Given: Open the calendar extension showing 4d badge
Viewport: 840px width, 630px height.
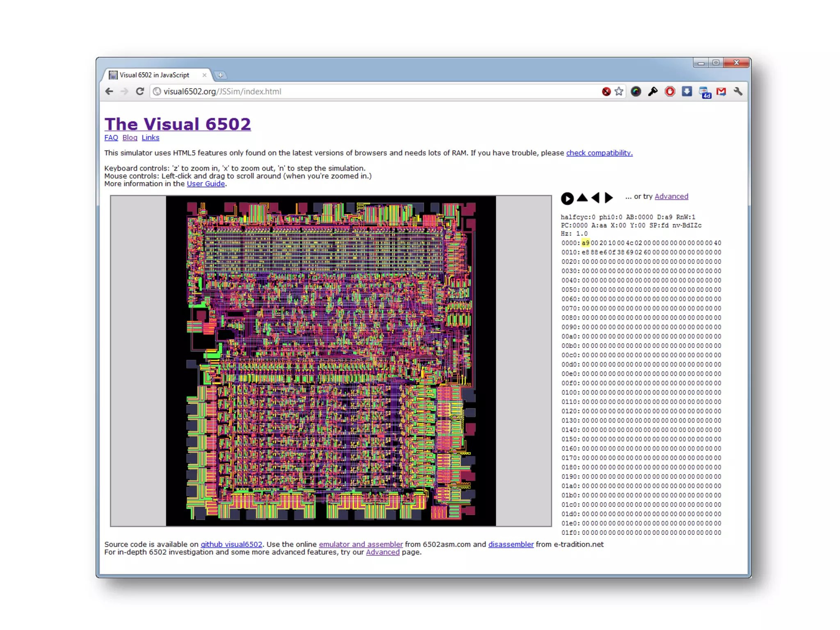Looking at the screenshot, I should (705, 92).
